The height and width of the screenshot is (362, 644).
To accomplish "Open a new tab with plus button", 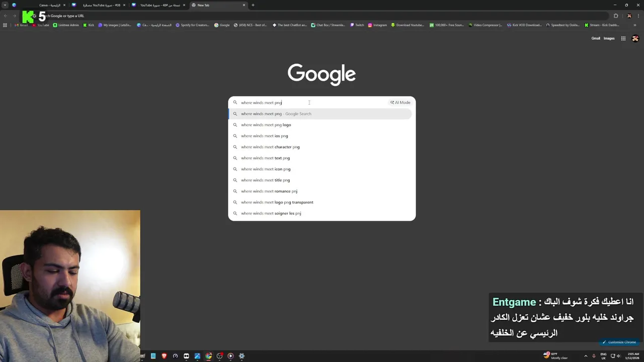I will [253, 5].
